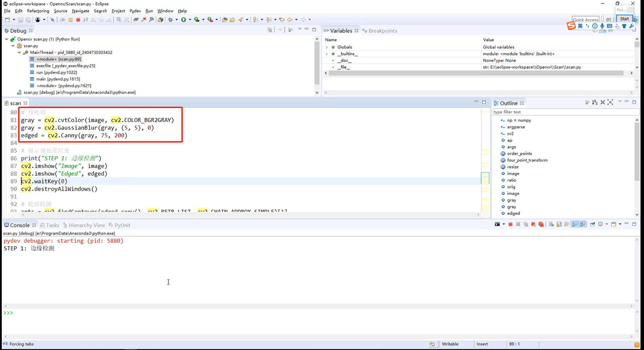Click Collapse All icon in Outline
Screen dimensions: 644x350
[x=602, y=102]
